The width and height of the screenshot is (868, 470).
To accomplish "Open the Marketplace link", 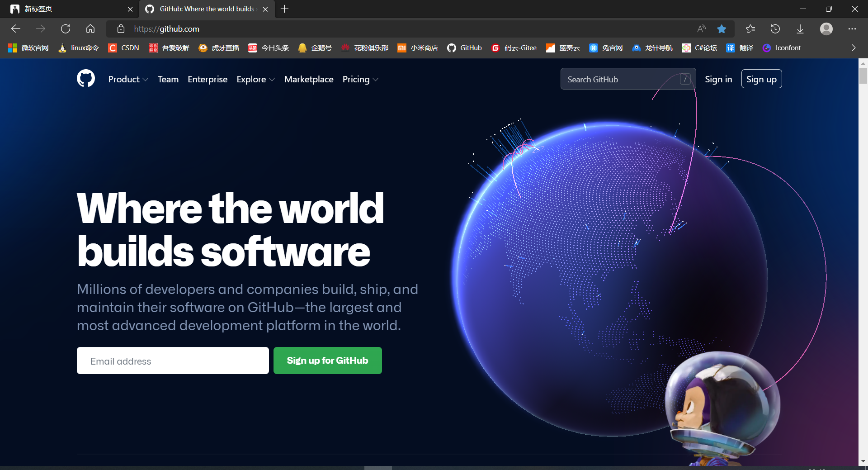I will (309, 79).
